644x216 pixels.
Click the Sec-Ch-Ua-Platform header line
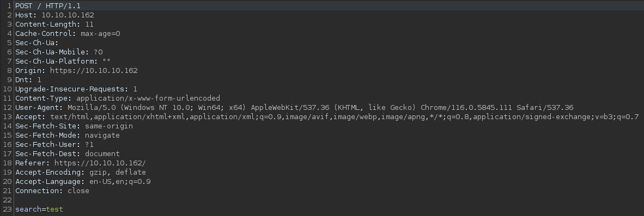(x=63, y=61)
